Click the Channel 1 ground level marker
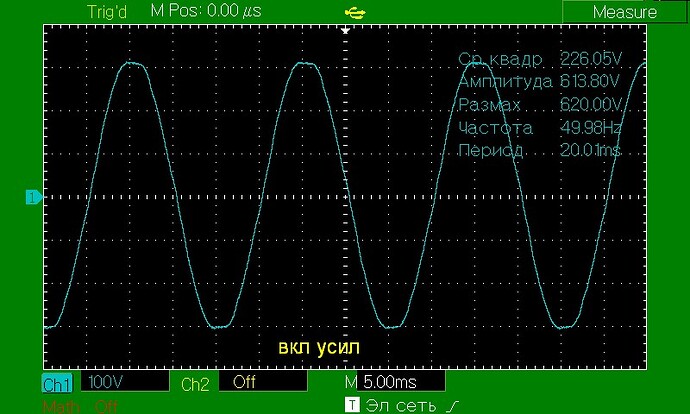 pos(34,197)
